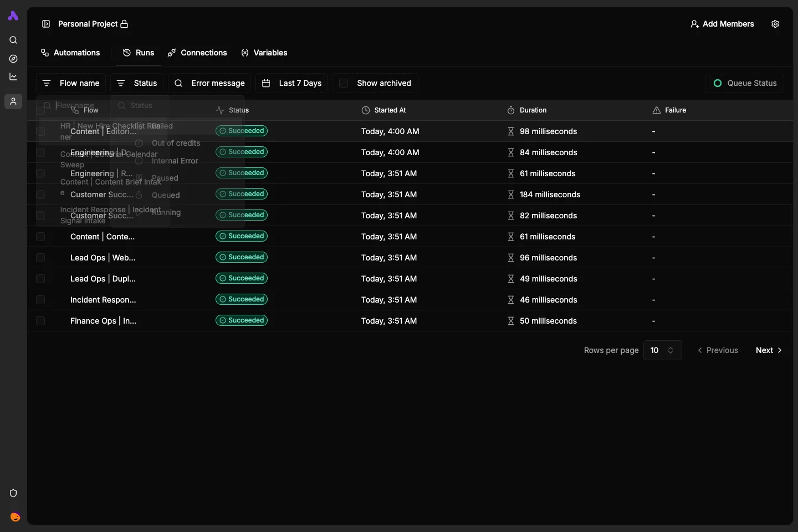Screen dimensions: 798x532
Task: Click the Error message search filter
Action: click(209, 83)
